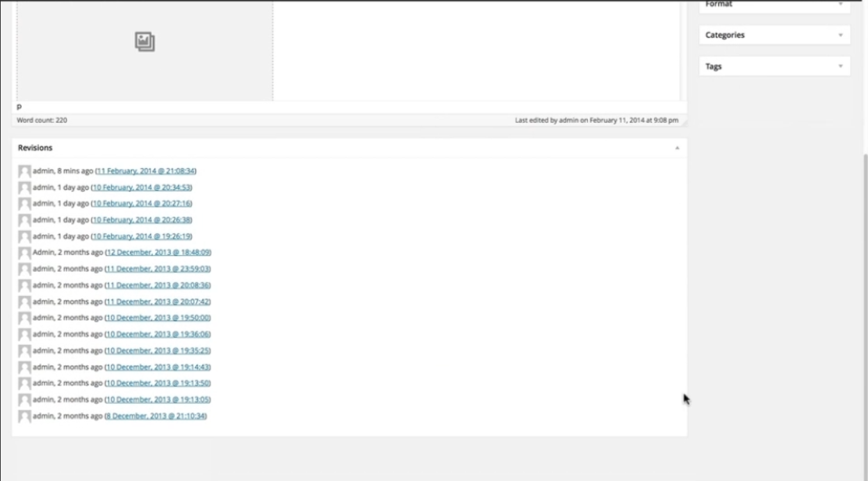Click avatar beside 10 December 19:35:25 revision
Image resolution: width=868 pixels, height=481 pixels.
pos(25,351)
